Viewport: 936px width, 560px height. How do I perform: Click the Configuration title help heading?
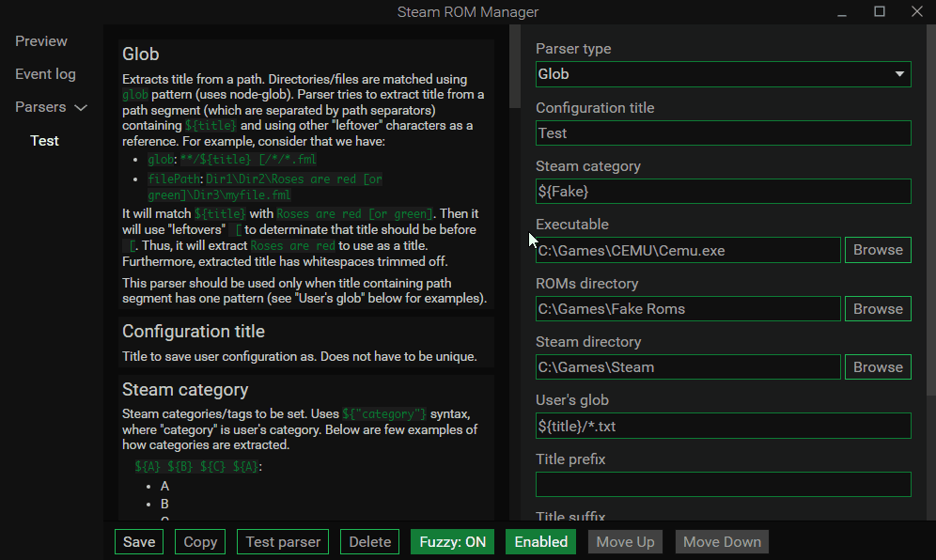tap(194, 332)
